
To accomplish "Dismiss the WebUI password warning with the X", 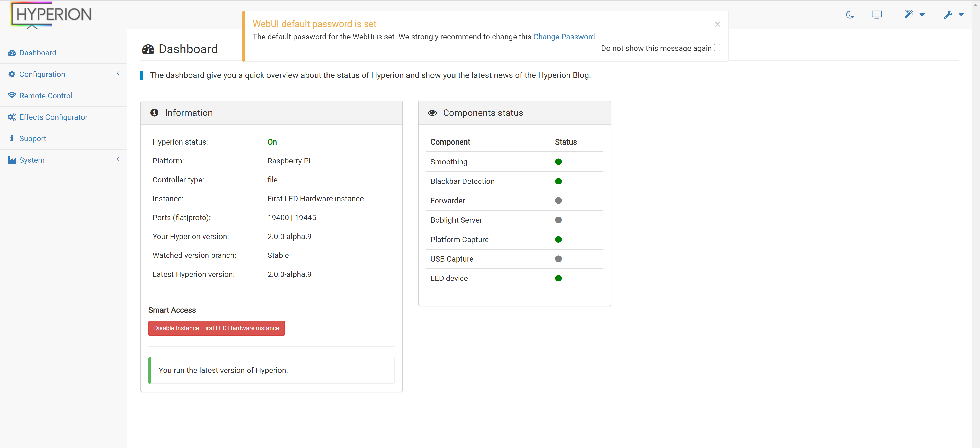I will [717, 24].
